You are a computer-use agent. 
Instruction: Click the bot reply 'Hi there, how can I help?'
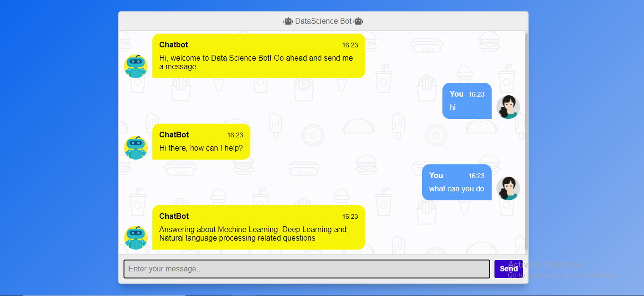point(201,148)
